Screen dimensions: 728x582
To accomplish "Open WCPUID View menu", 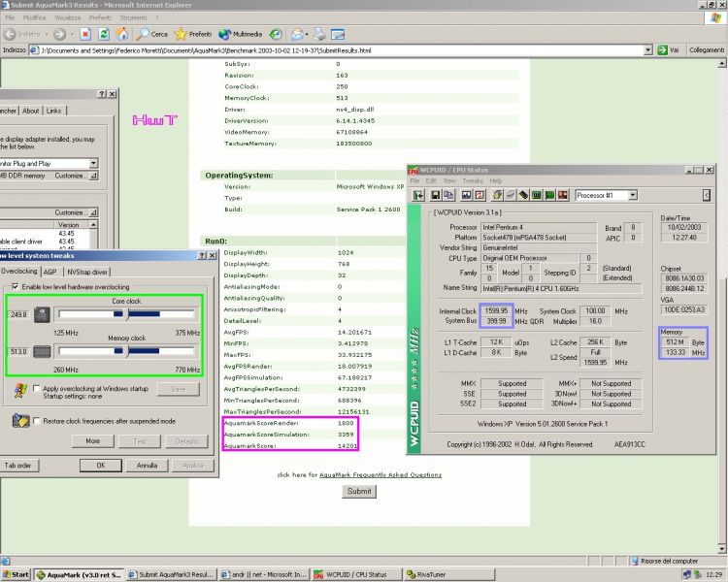I will pos(449,180).
